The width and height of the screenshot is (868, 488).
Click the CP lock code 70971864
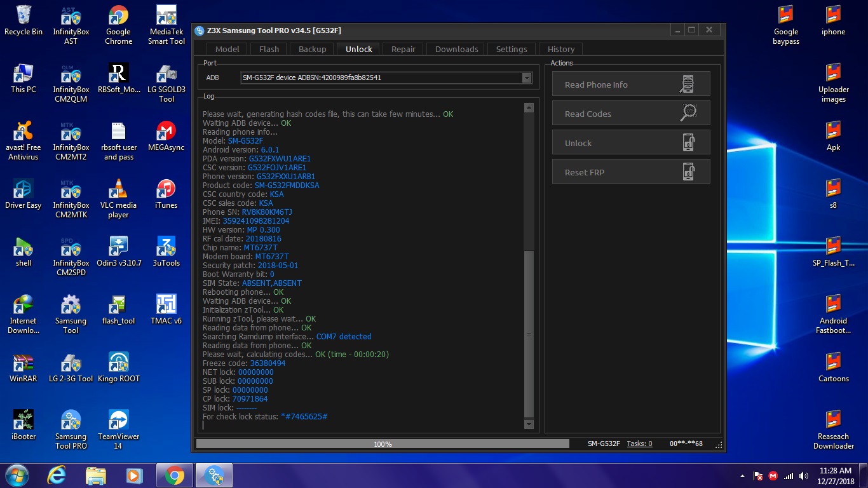pos(250,399)
